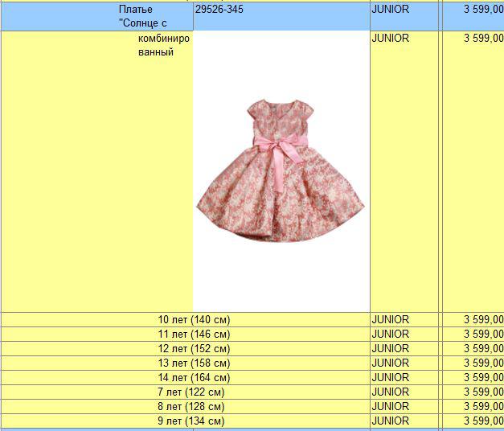Select the 11 лет (146 см) size row
Screen dimensions: 504x431
tap(194, 335)
